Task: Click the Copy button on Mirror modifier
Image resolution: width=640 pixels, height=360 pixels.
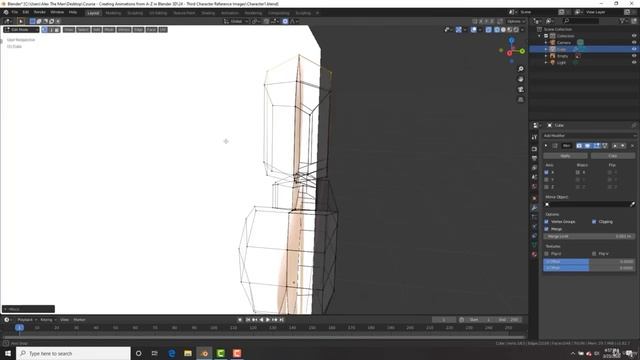Action: (x=613, y=156)
